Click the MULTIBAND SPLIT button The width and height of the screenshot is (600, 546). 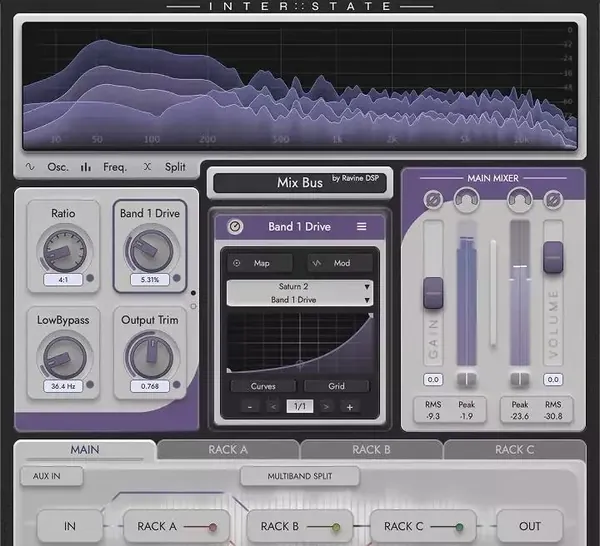300,476
